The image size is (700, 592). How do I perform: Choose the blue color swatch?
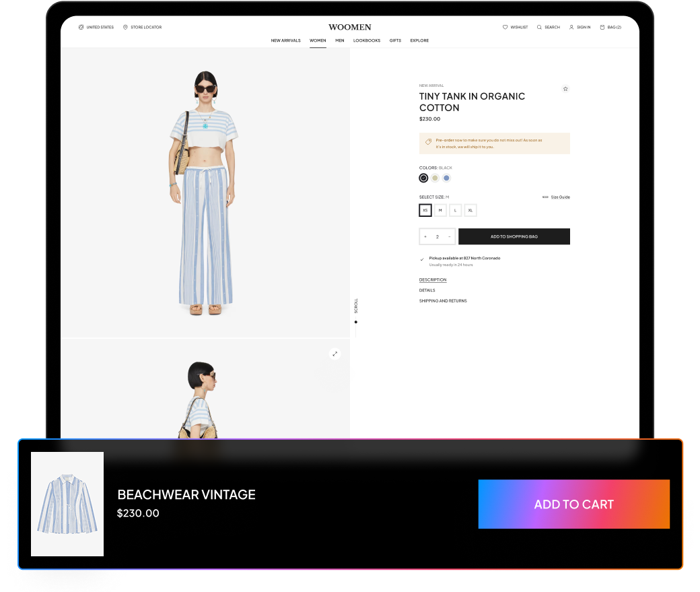(x=446, y=178)
